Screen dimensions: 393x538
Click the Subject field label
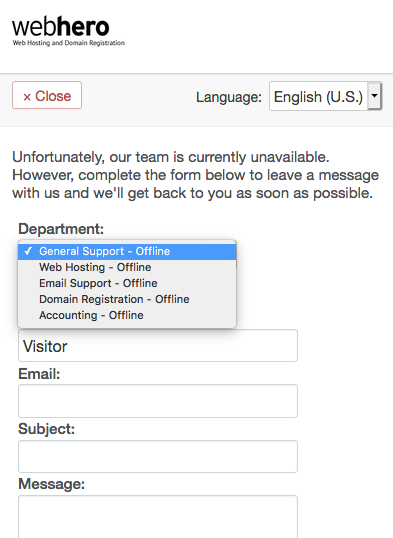point(46,429)
